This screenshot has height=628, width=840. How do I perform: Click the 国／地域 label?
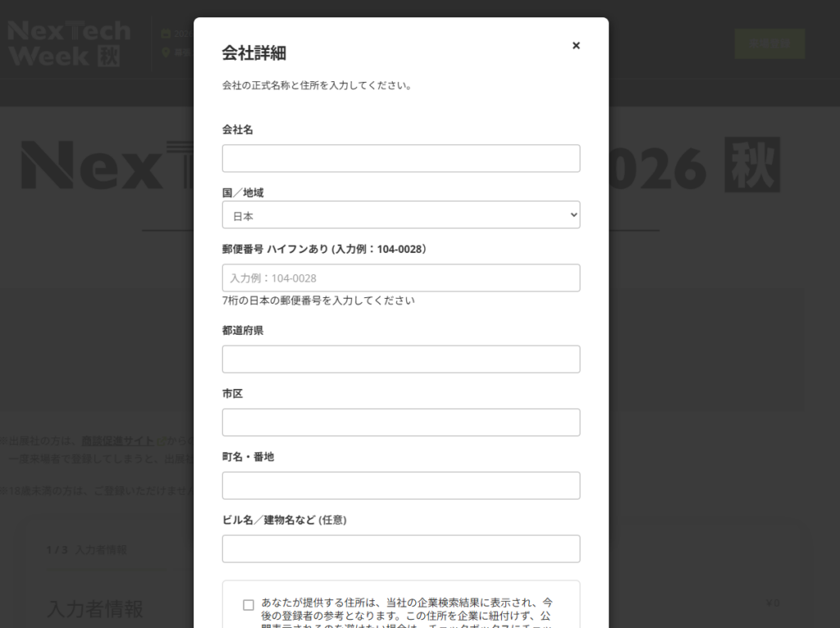tap(243, 193)
